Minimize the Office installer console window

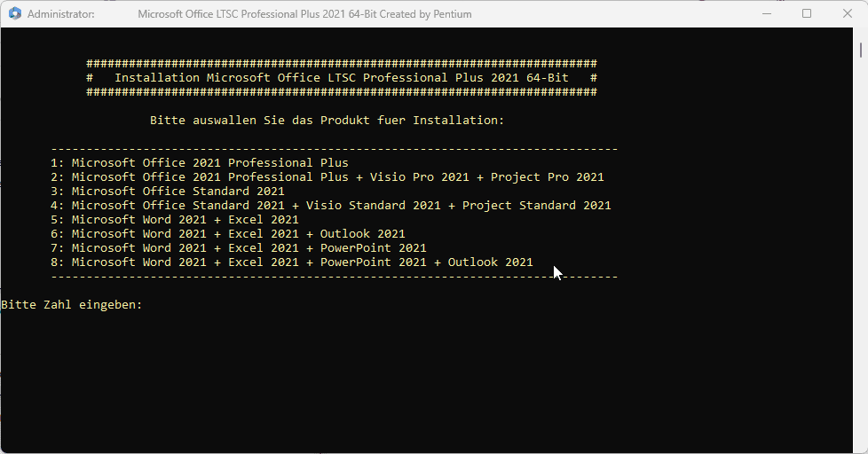[767, 14]
